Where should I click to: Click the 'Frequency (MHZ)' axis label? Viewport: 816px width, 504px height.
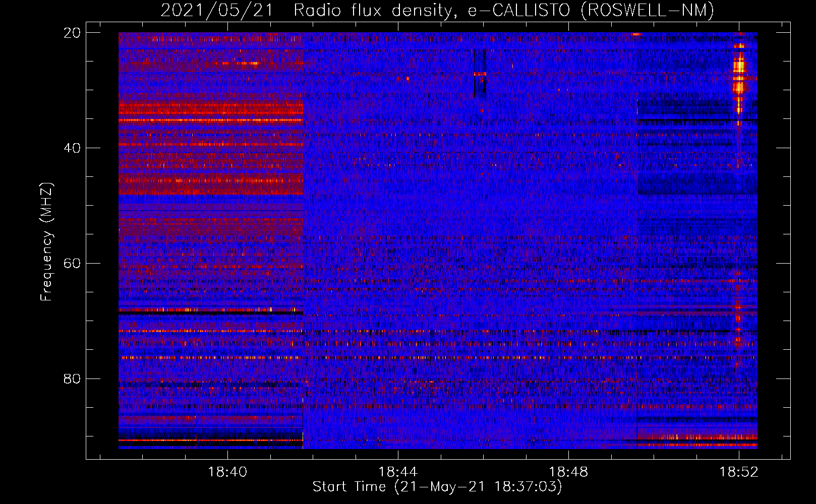click(46, 242)
